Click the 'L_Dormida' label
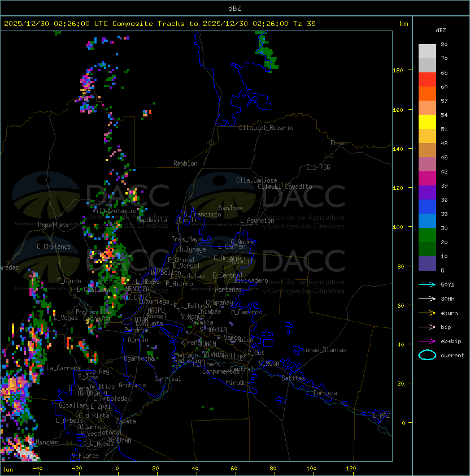 point(321,393)
